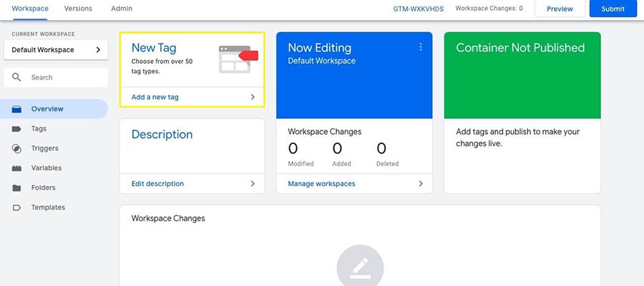Screen dimensions: 644x286
Task: Click the CURRENT WORKSPACE label
Action: pos(43,34)
